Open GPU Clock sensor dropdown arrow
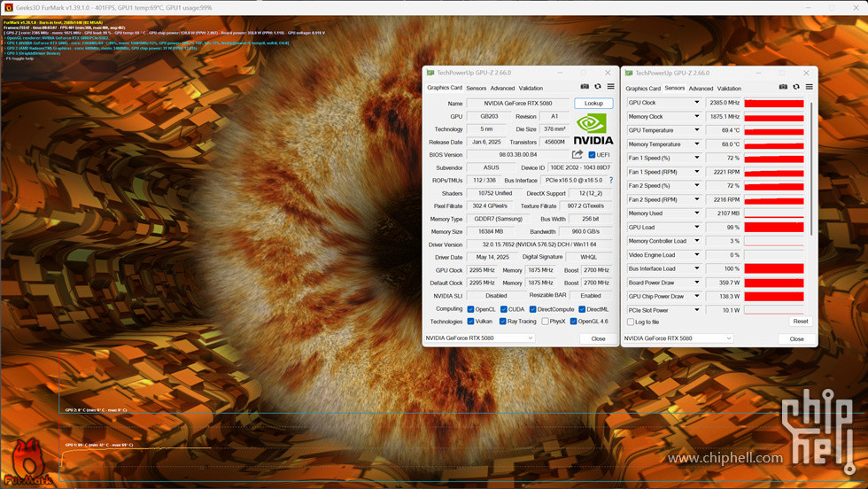868x489 pixels. point(697,103)
